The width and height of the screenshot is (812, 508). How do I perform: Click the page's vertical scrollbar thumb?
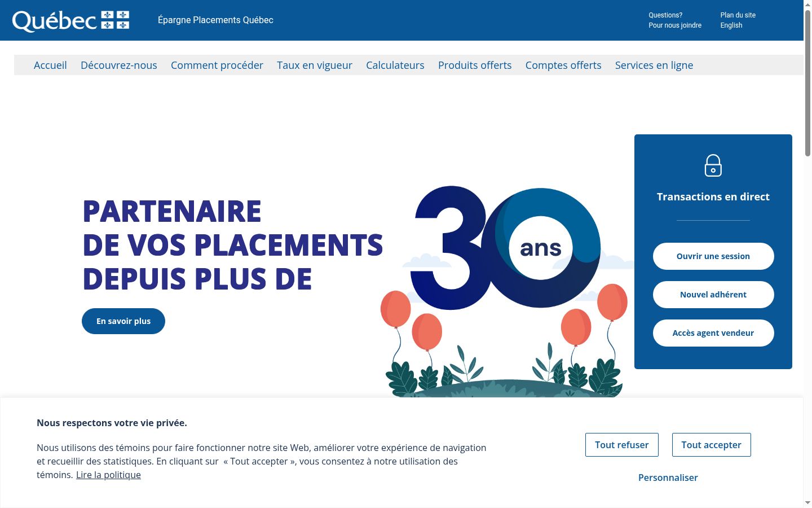point(807,83)
